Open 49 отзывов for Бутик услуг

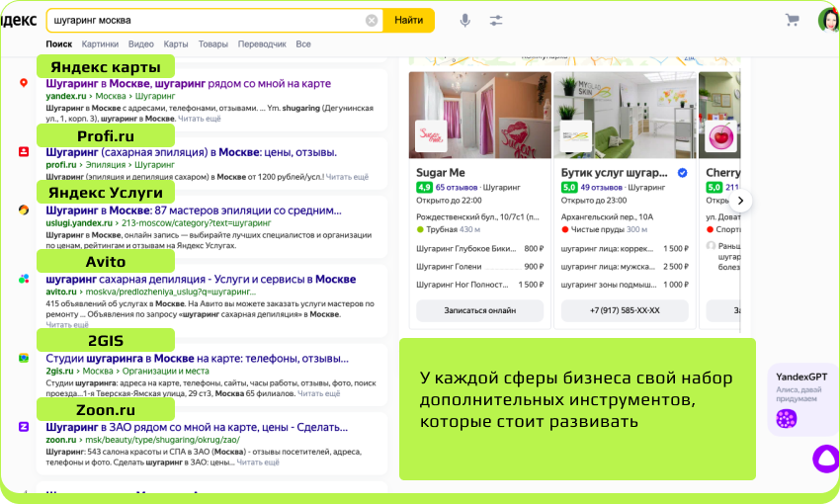(x=601, y=188)
